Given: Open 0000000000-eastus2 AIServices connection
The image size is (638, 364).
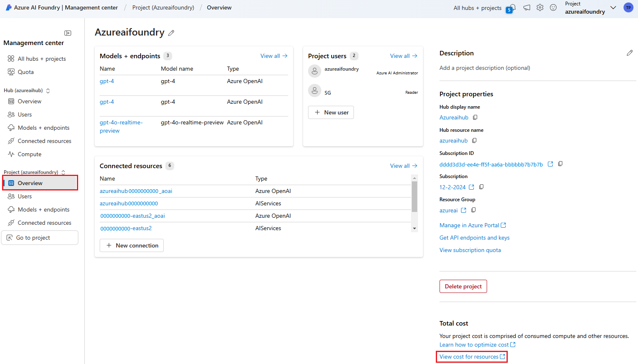Looking at the screenshot, I should click(126, 228).
